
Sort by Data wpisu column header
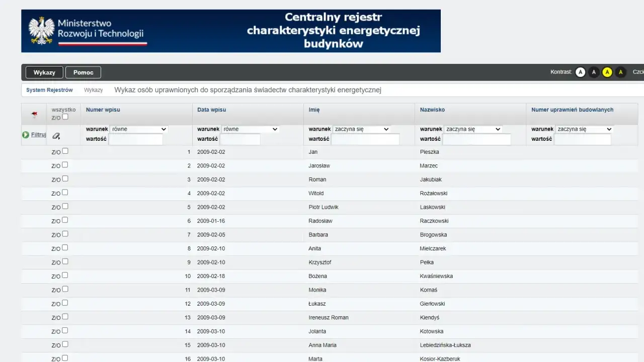211,110
